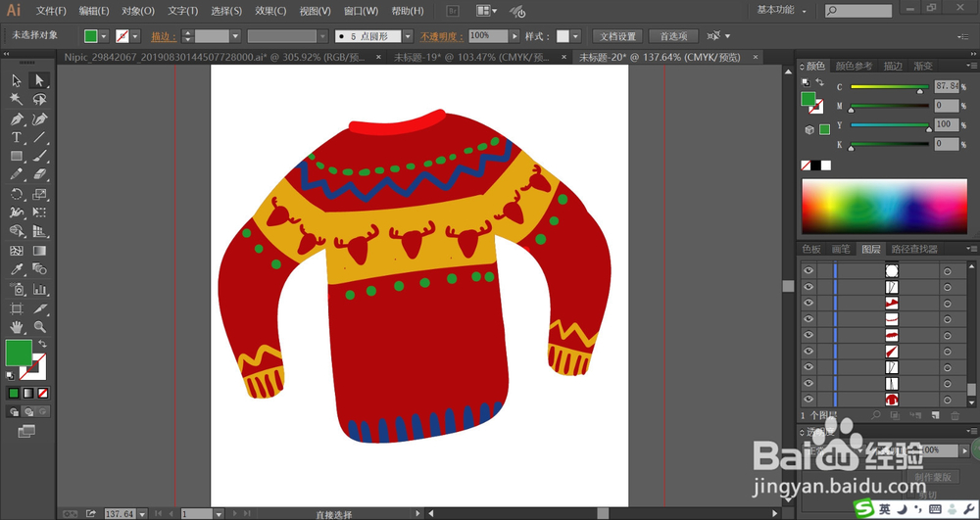Open the fill color dropdown in control bar
The image size is (980, 520).
click(104, 36)
